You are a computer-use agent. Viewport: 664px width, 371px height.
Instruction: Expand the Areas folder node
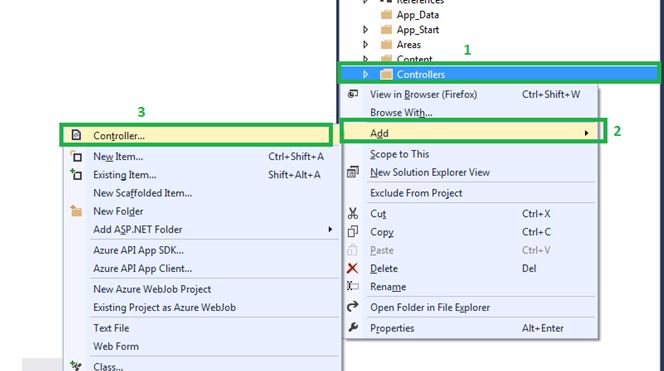click(x=365, y=44)
